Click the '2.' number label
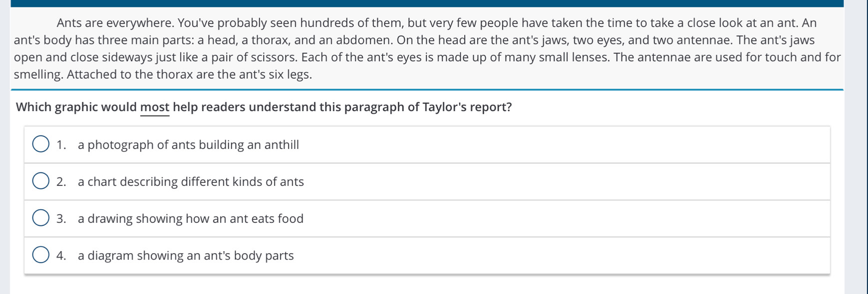Viewport: 868px width, 294px height. click(61, 182)
